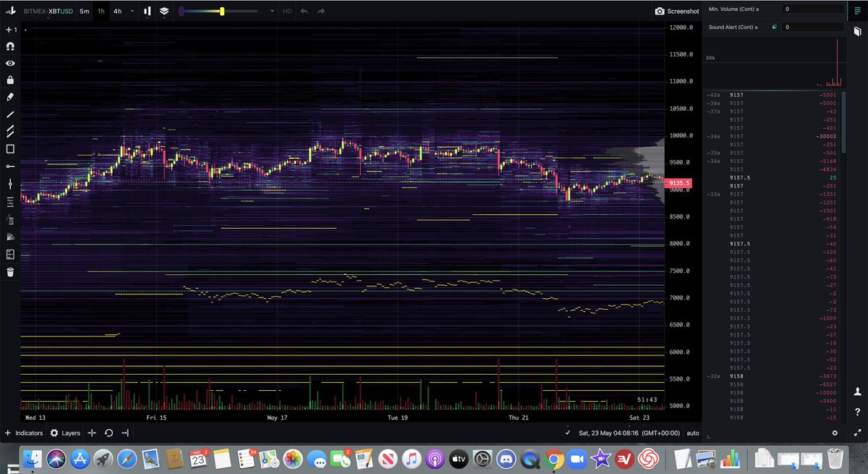Click the trash can delete-drawings icon
This screenshot has height=474, width=868.
pos(10,272)
